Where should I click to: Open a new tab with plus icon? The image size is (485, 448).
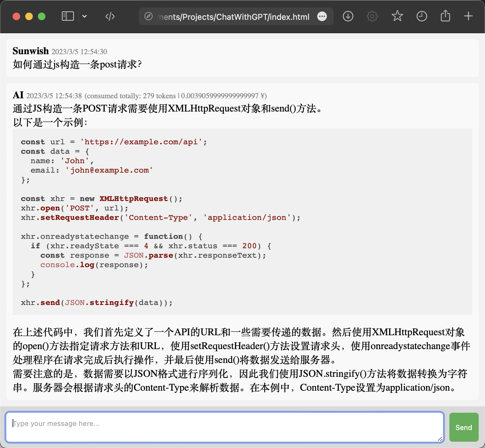point(468,16)
